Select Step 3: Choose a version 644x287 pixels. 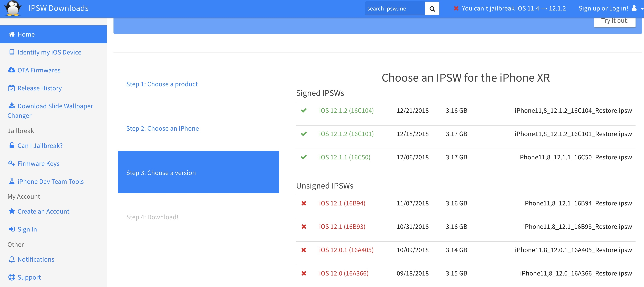(199, 172)
